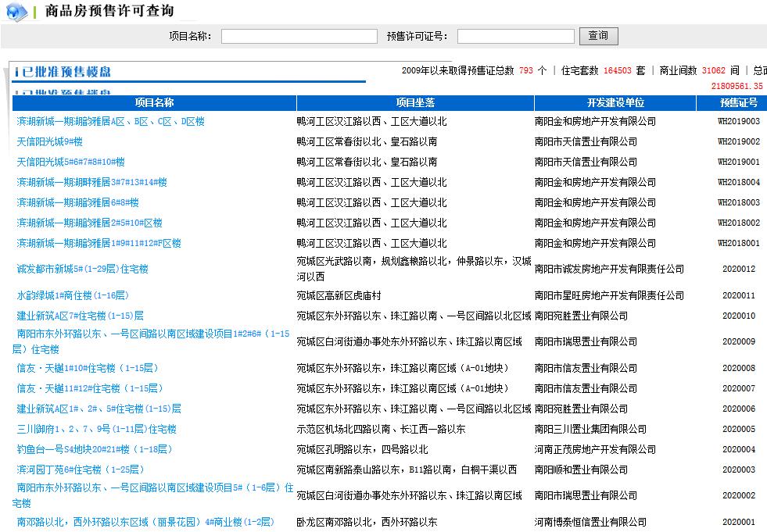Click the 项目名称 column header
Viewport: 767px width, 532px height.
coord(154,102)
